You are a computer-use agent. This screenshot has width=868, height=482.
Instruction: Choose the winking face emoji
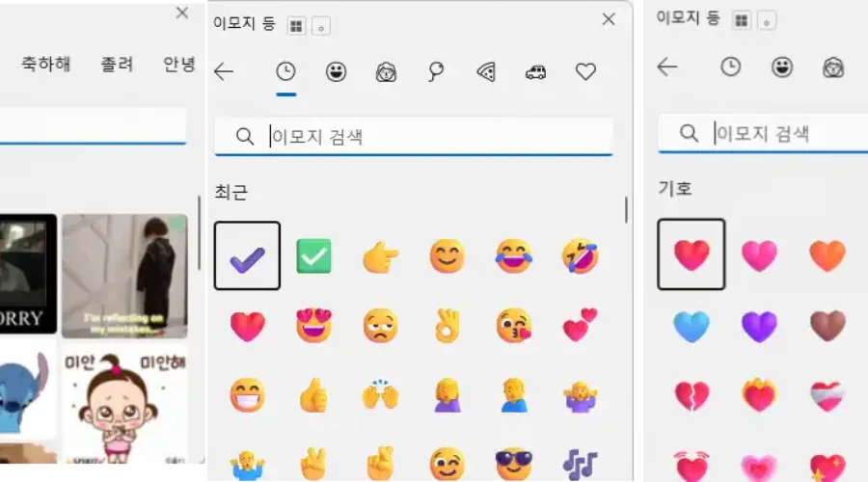coord(447,464)
